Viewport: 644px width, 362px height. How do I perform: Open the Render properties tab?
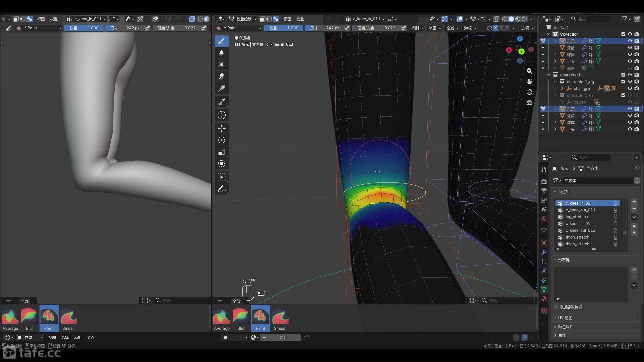pyautogui.click(x=544, y=182)
